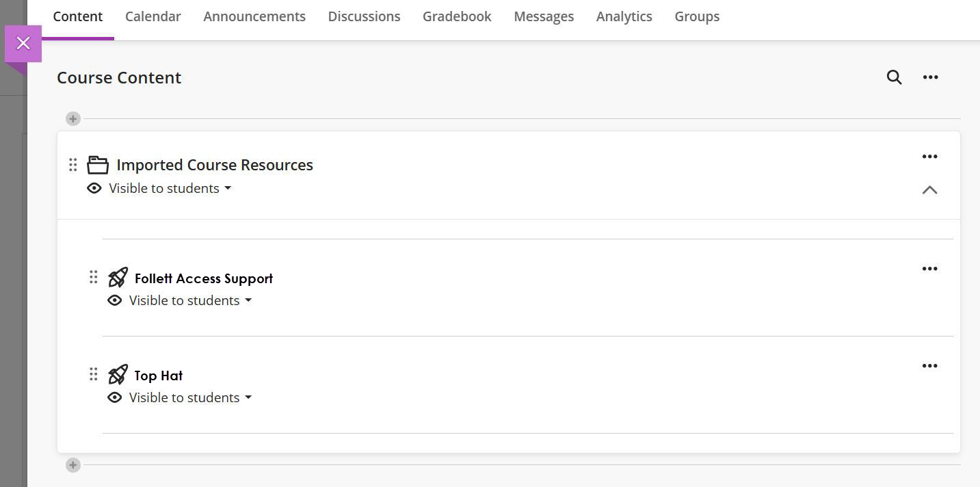Grab the Follett Access Support drag handle
This screenshot has height=487, width=980.
click(x=94, y=277)
